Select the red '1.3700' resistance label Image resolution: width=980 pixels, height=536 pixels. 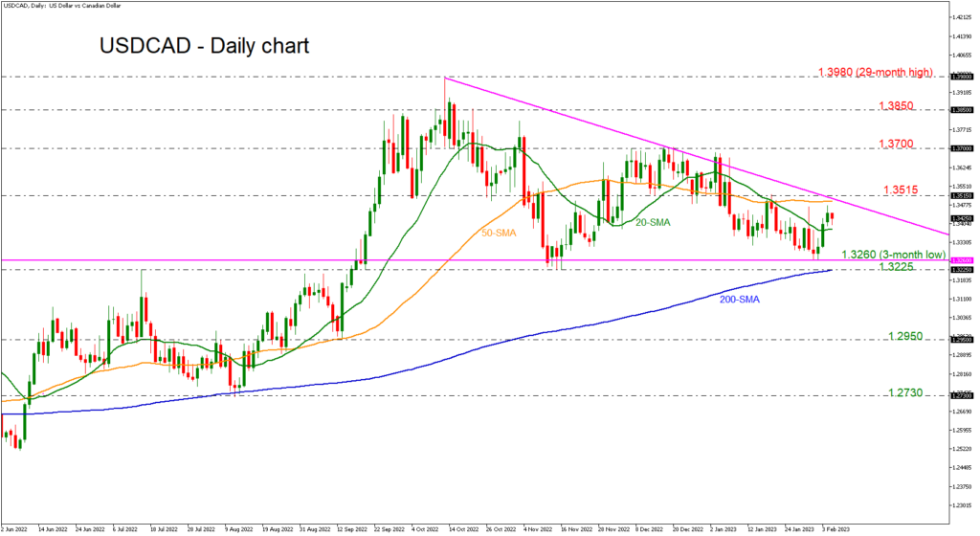coord(896,144)
